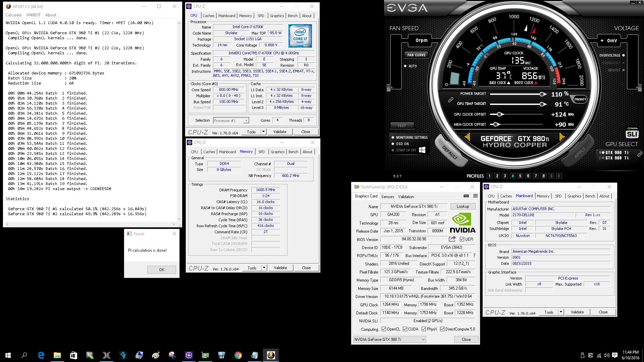Switch to Caches tab in top CPU-Z
The image size is (644, 362).
coord(208,16)
